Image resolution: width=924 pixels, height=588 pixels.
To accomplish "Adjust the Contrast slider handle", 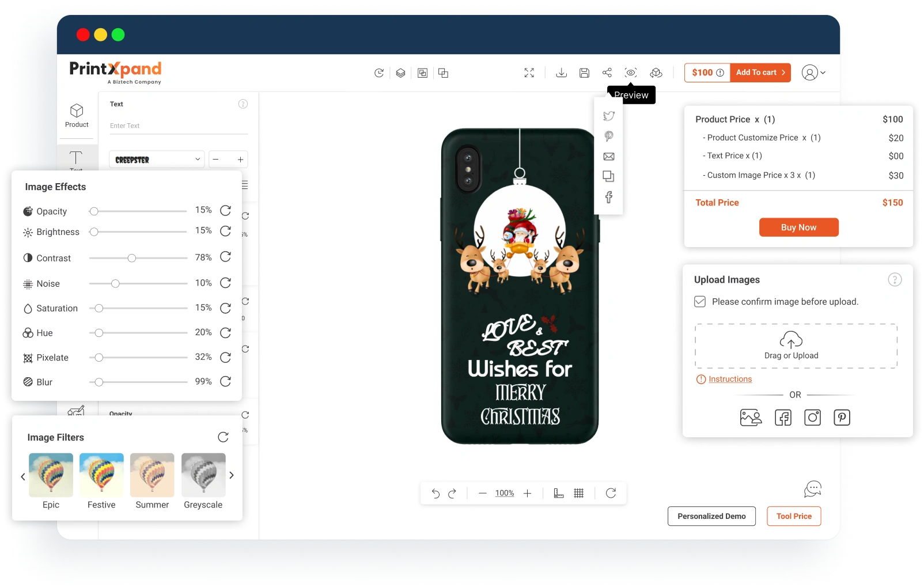I will 132,258.
